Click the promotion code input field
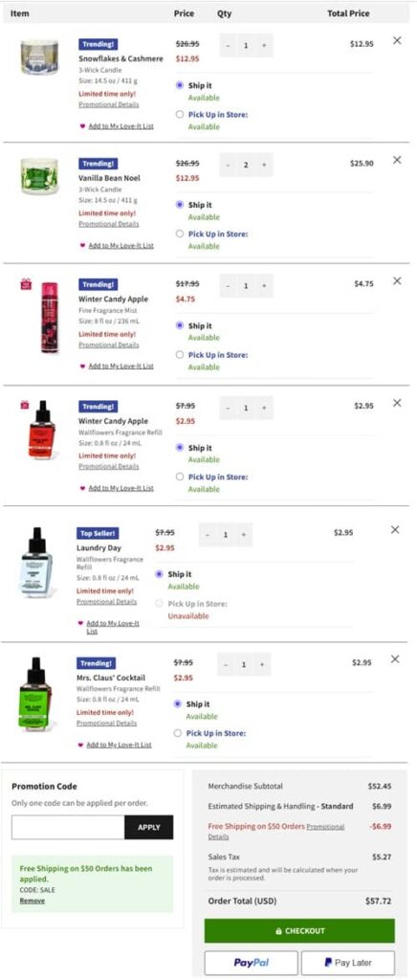Image resolution: width=417 pixels, height=980 pixels. tap(68, 827)
